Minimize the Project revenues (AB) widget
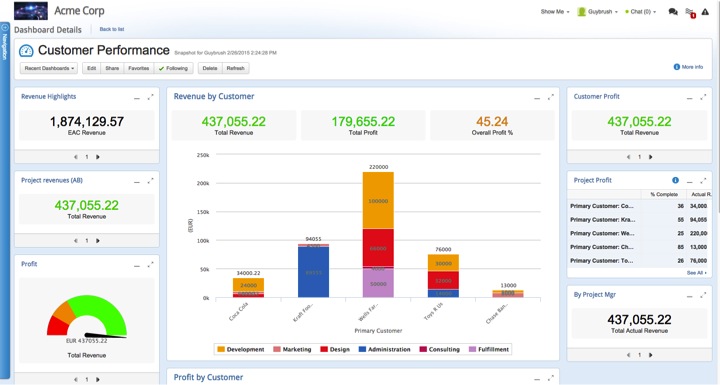720x385 pixels. pyautogui.click(x=137, y=182)
